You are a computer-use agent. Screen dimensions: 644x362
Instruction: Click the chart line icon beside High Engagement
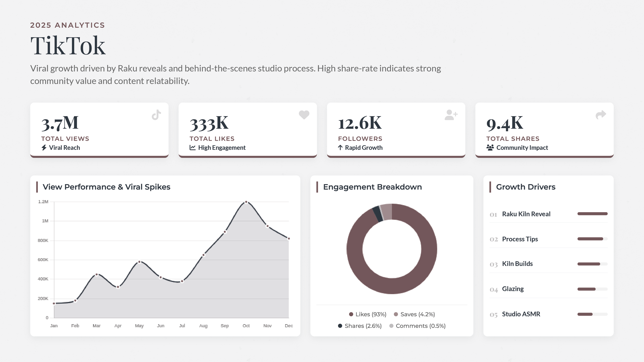click(x=193, y=148)
